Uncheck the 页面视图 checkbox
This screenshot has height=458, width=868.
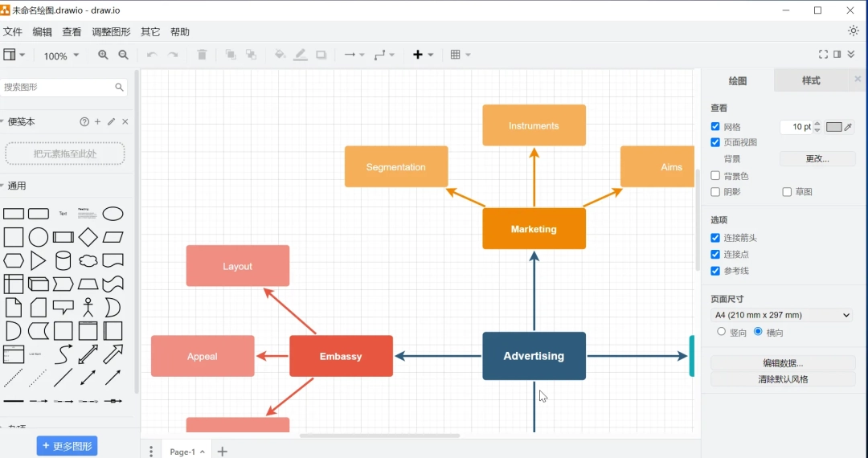pos(715,142)
